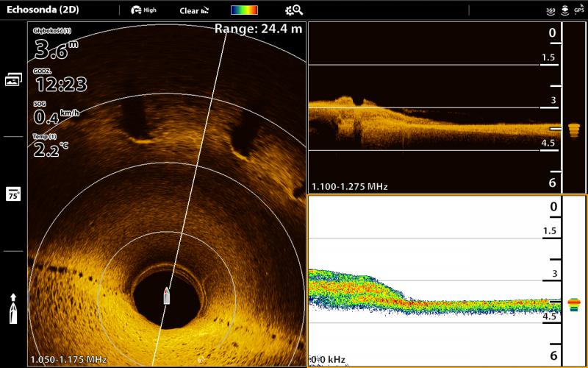The height and width of the screenshot is (368, 588).
Task: Open the gear and magnifier settings icon
Action: point(293,11)
